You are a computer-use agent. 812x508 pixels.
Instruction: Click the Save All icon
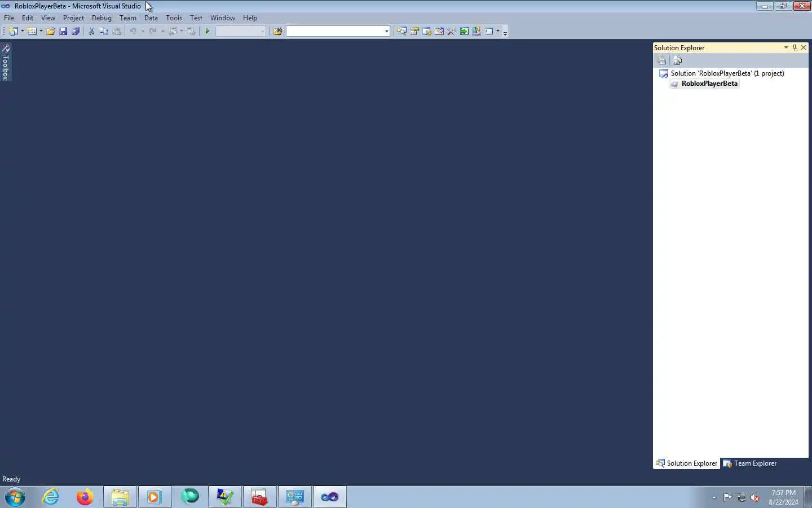click(76, 31)
